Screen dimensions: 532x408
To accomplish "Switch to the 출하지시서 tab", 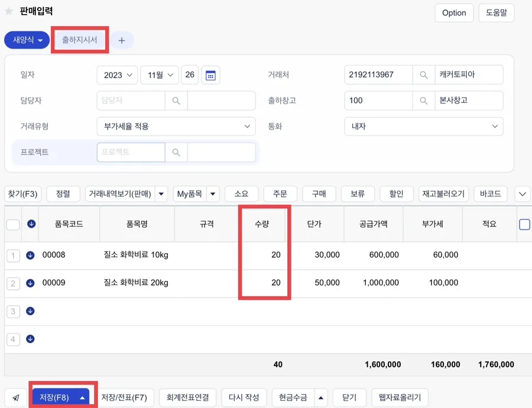I will coord(80,40).
